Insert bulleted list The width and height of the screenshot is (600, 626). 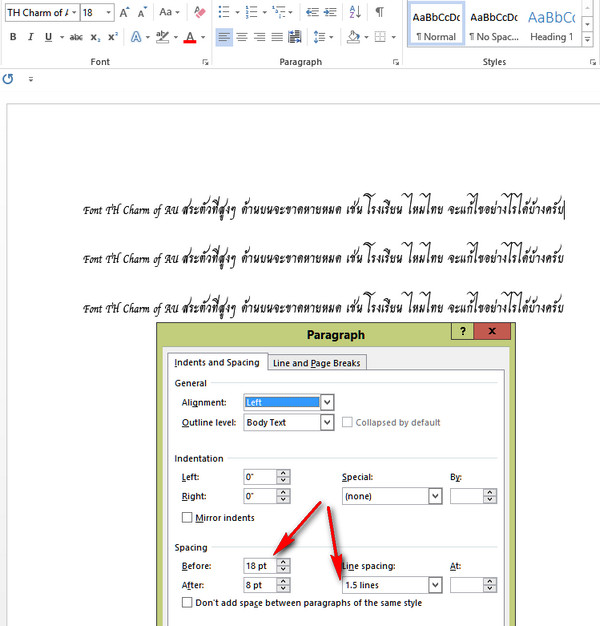tap(224, 12)
